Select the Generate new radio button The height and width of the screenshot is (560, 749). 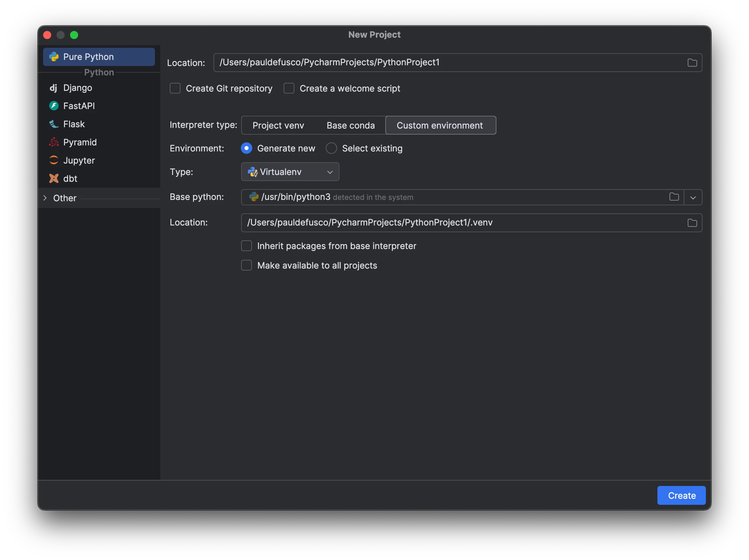(x=247, y=148)
